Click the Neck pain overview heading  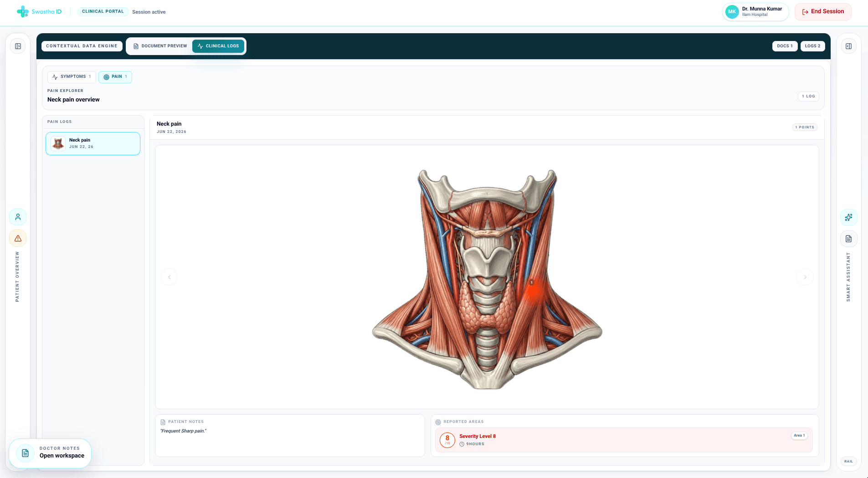click(x=73, y=100)
